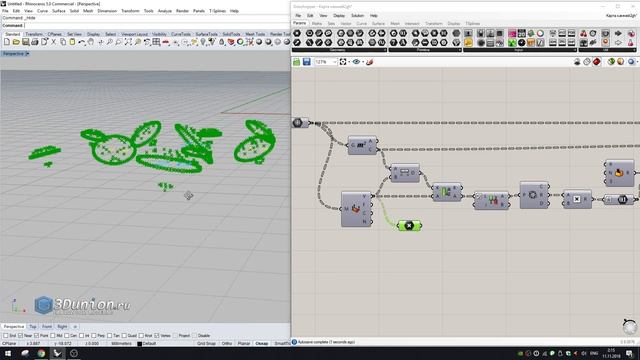This screenshot has height=360, width=640.
Task: Click the Print icon in Rhino toolbar
Action: (x=35, y=42)
